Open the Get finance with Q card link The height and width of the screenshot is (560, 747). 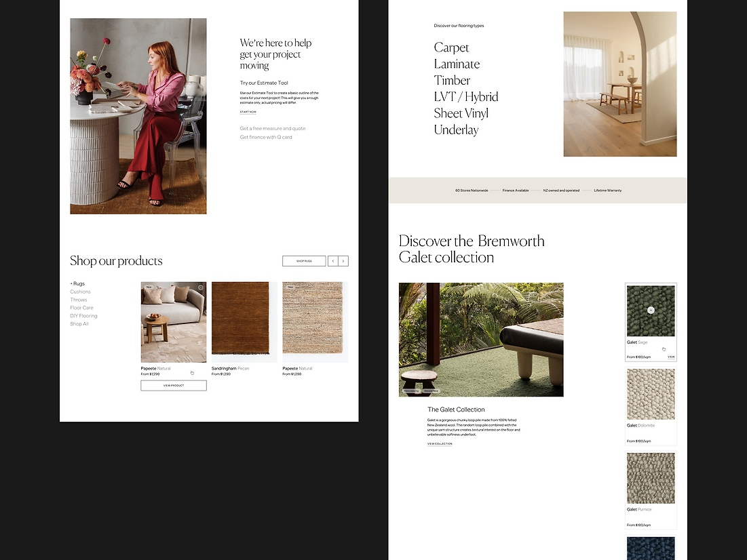pyautogui.click(x=266, y=137)
